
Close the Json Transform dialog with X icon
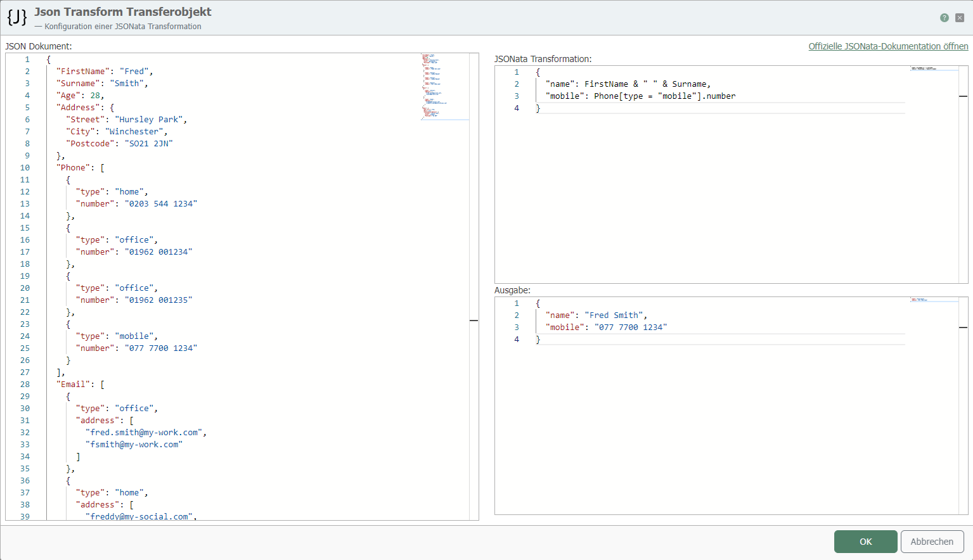point(960,18)
